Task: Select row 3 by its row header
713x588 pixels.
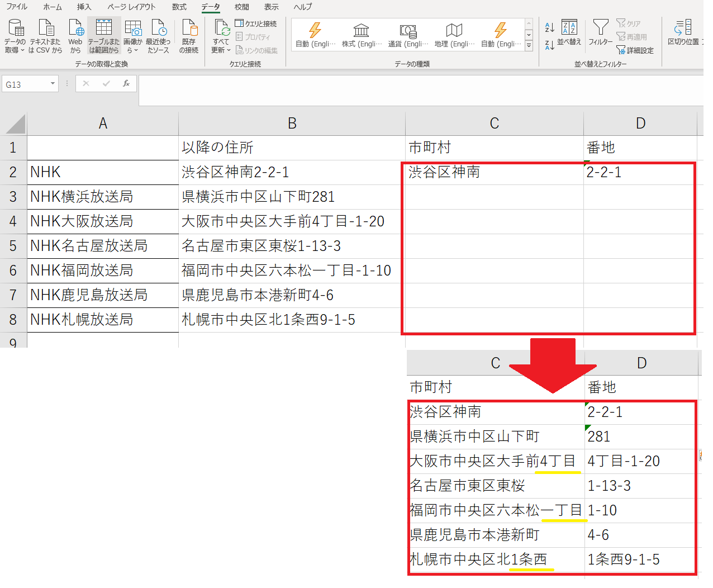Action: (13, 197)
